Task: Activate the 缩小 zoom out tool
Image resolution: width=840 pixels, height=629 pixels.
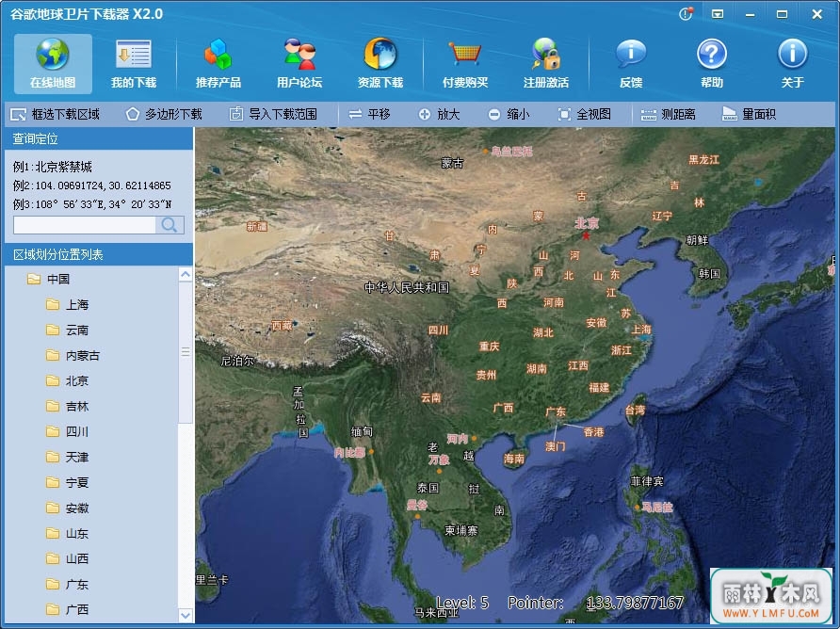Action: (509, 114)
